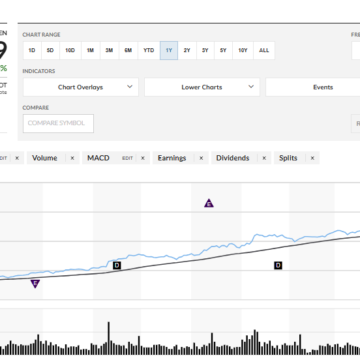Viewport: 360px width, 360px height.
Task: Remove the Splits event chip
Action: [x=312, y=158]
